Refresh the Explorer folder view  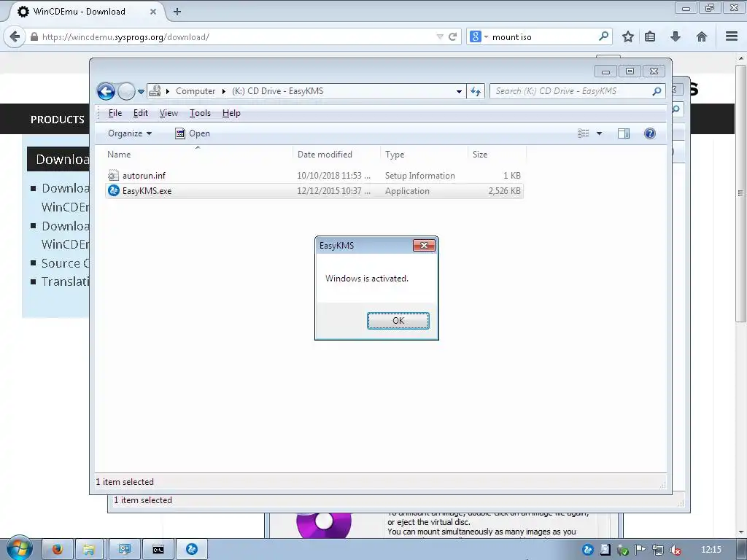coord(476,91)
